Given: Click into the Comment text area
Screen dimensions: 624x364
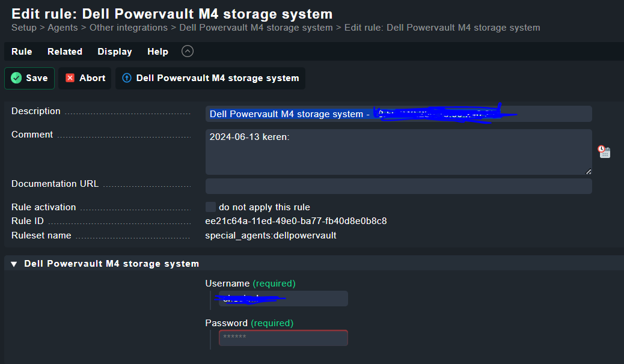Looking at the screenshot, I should [399, 152].
